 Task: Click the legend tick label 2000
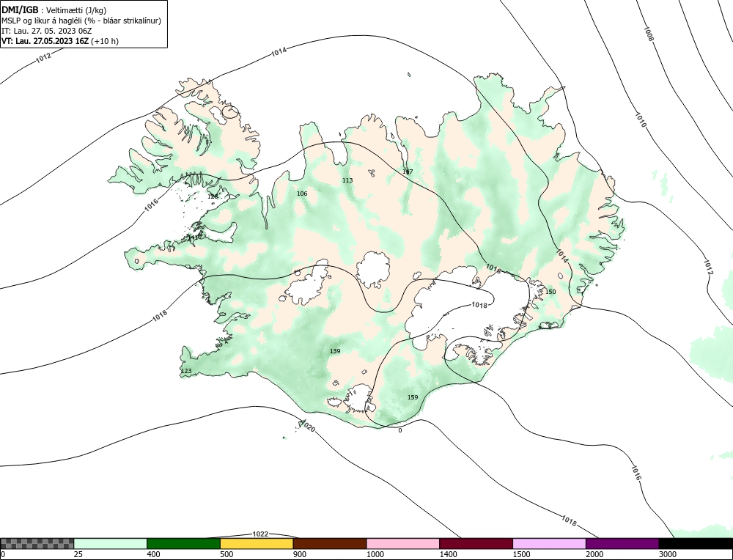(594, 554)
